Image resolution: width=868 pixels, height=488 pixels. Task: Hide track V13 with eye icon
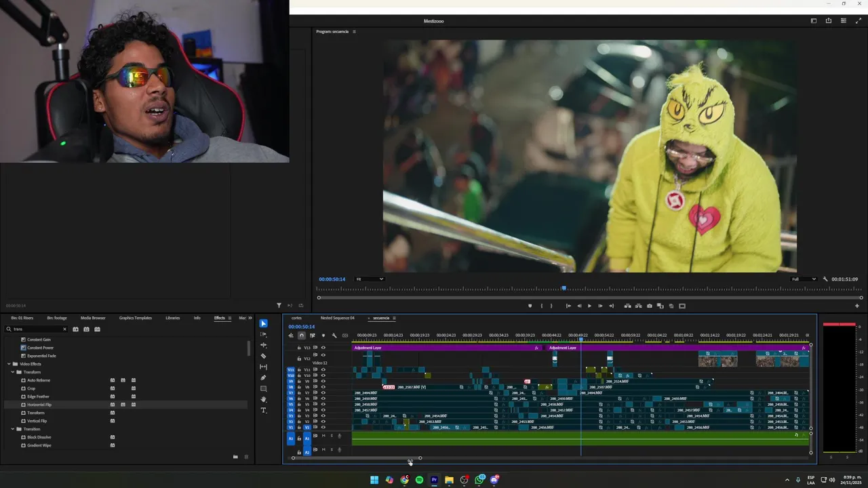click(323, 348)
